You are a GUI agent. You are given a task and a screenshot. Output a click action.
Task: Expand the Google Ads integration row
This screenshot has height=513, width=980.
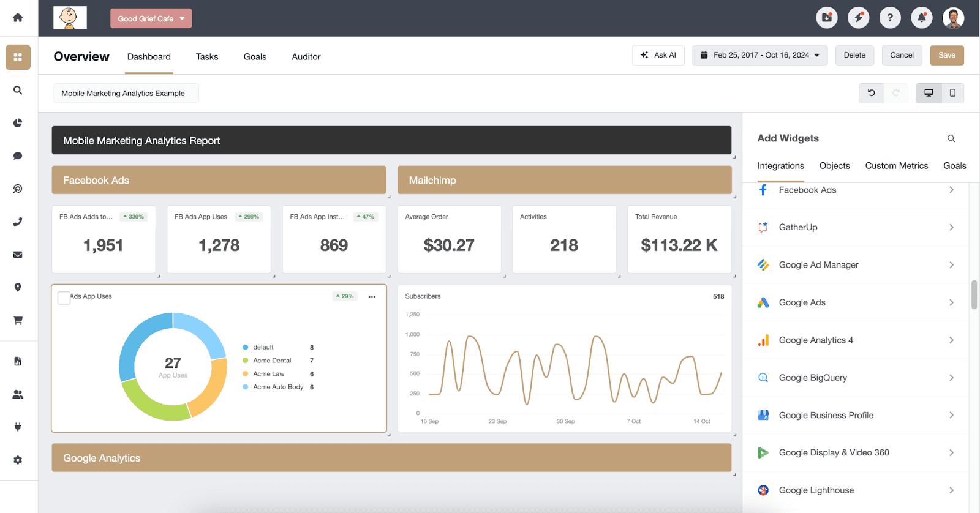click(856, 302)
